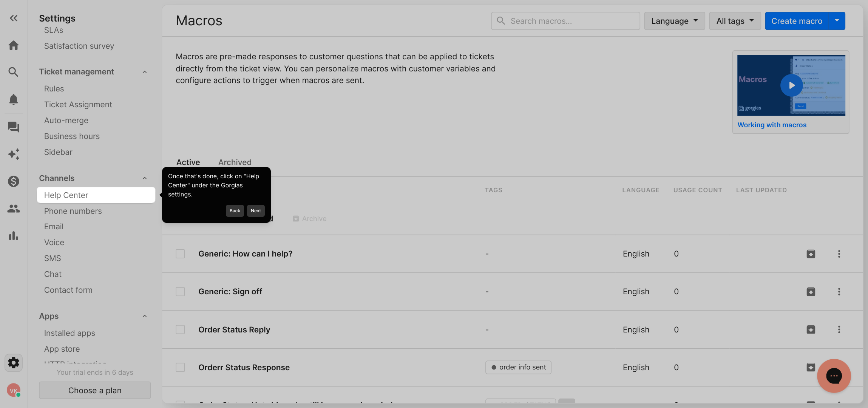Switch to the Archived tab
This screenshot has height=408, width=868.
(235, 162)
